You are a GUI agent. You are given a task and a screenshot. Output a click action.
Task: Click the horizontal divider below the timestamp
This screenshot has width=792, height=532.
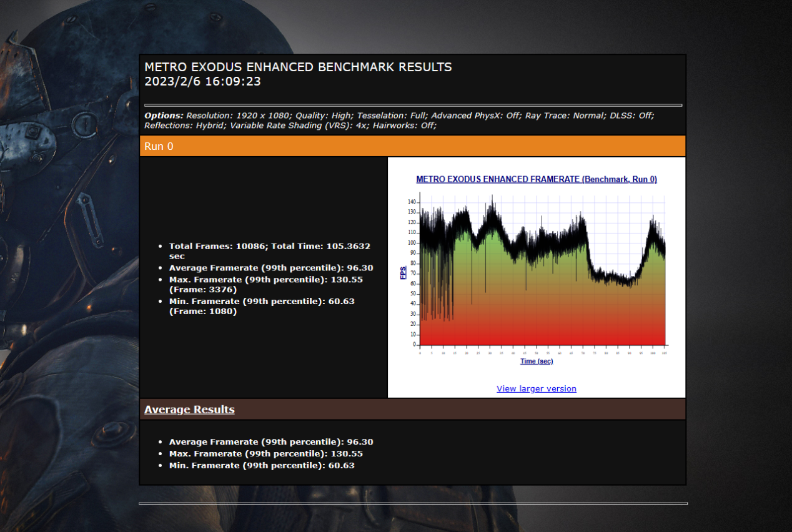(413, 105)
